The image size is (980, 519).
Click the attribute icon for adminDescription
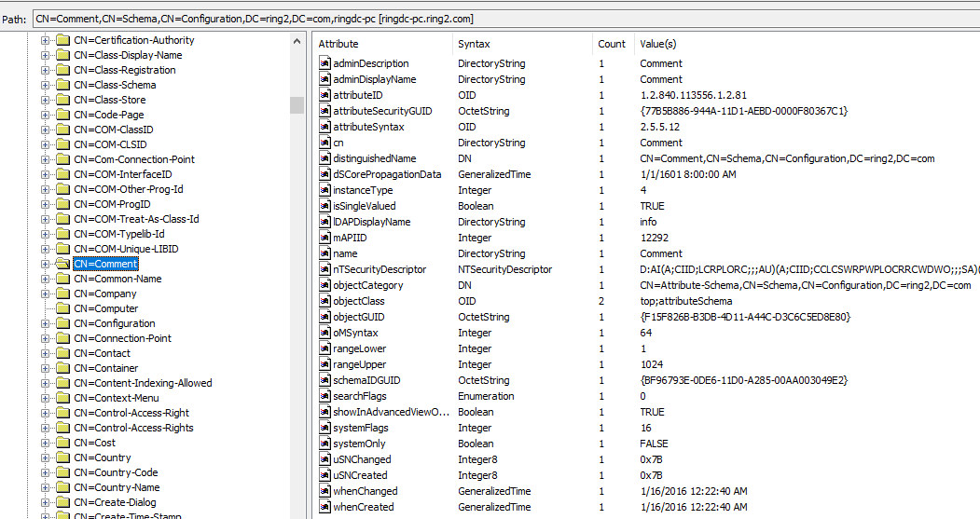point(325,64)
